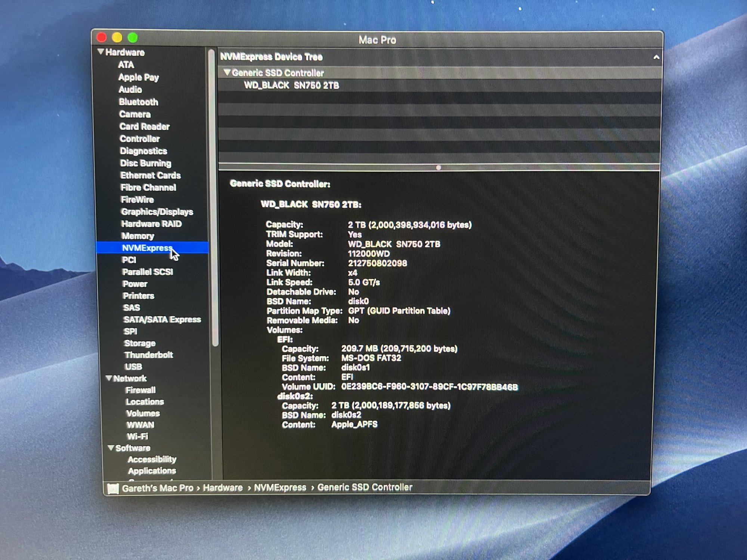Click Gareth's Mac Pro in path bar
The width and height of the screenshot is (747, 560).
157,488
